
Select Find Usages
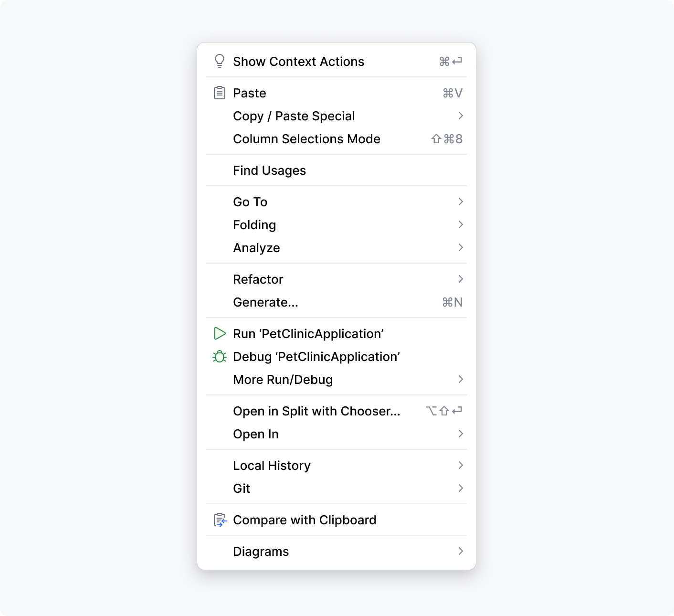(x=269, y=170)
